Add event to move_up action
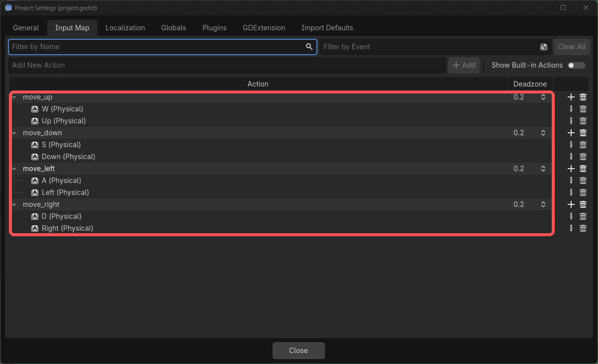The width and height of the screenshot is (598, 364). click(571, 97)
